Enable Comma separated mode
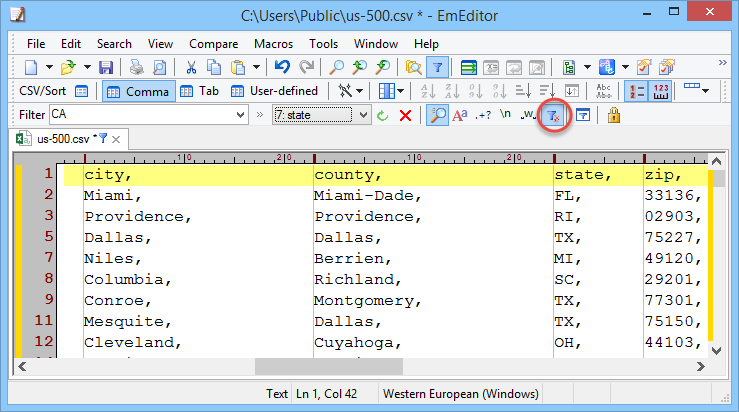Screen dimensions: 739x412 [x=139, y=91]
